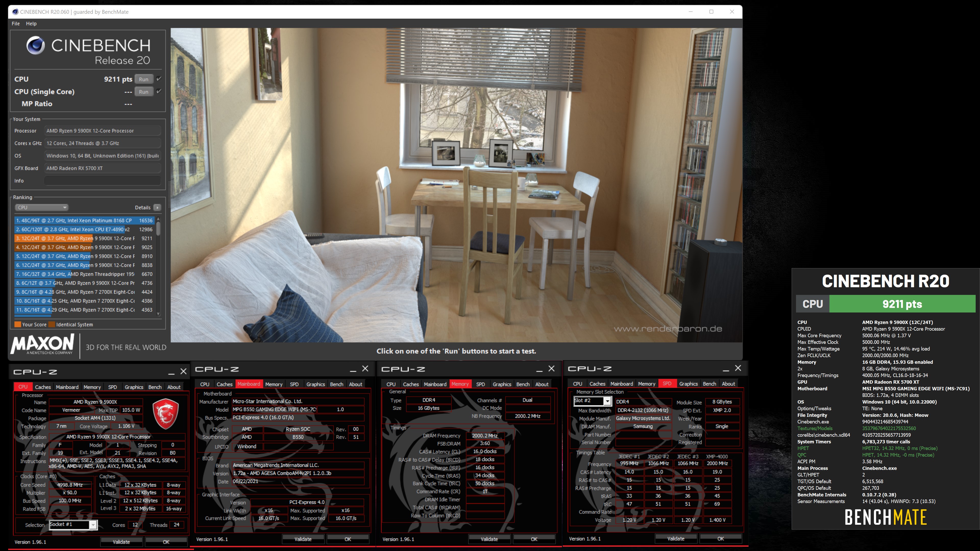Select Graphics tab in CPU-Z SPD window
This screenshot has height=551, width=980.
tap(688, 384)
